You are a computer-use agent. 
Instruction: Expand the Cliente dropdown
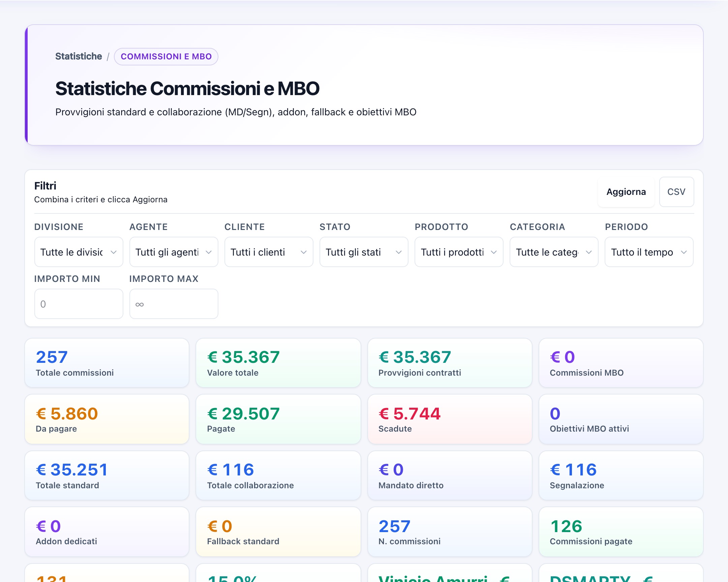click(269, 252)
